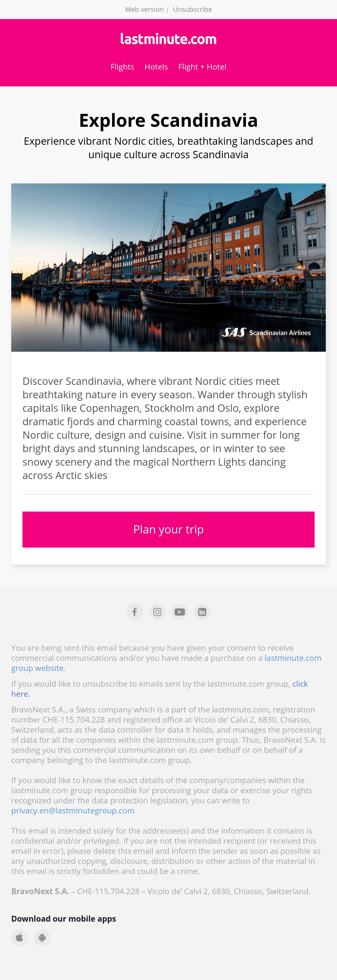Click the Copenhagen harbour photo

(x=168, y=268)
